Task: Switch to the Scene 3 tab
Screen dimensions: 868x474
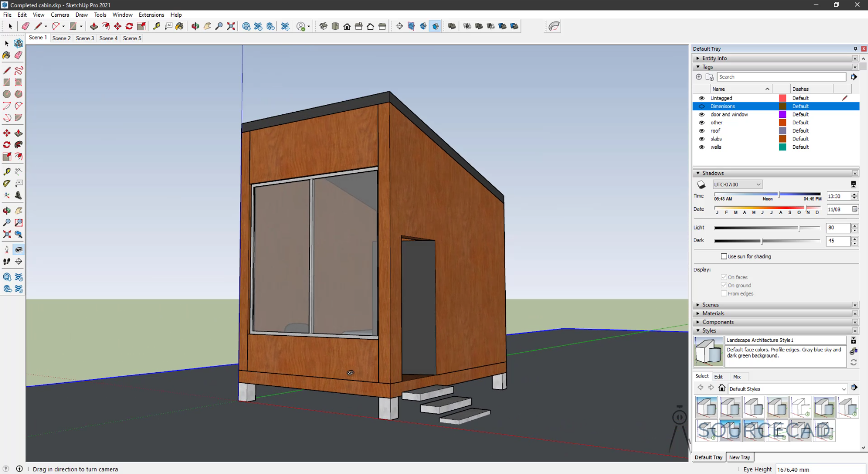Action: 85,38
